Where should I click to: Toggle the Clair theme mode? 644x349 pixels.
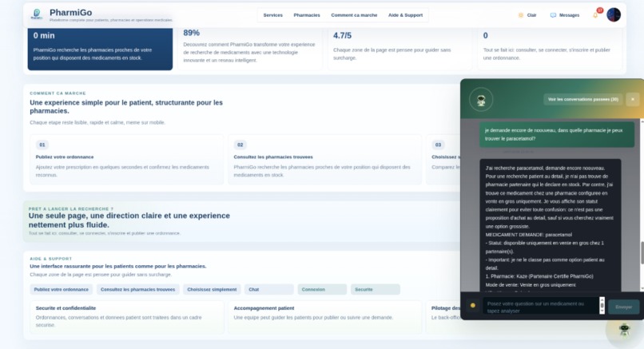[x=527, y=15]
